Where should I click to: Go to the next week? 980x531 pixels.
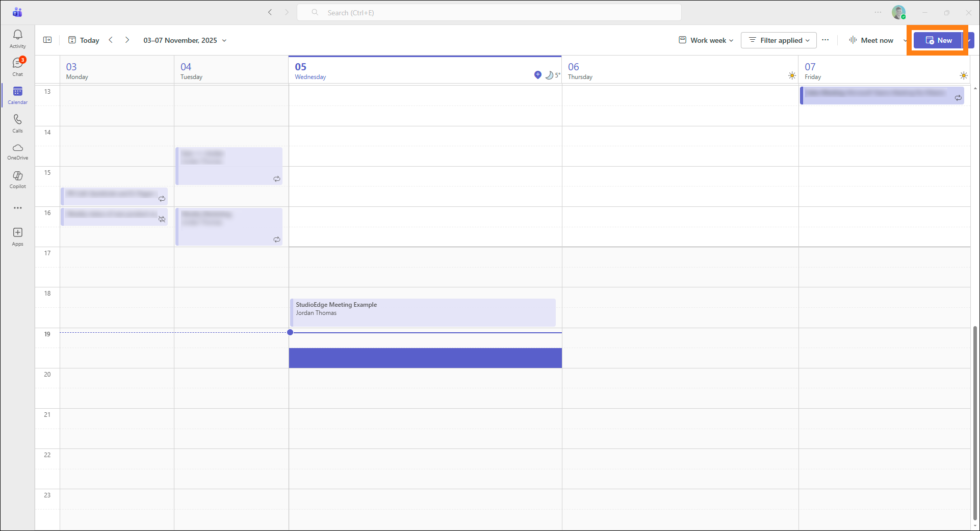127,40
